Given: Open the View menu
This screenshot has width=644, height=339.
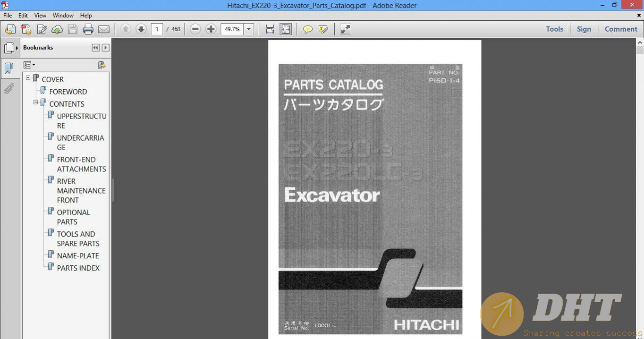Looking at the screenshot, I should tap(40, 16).
